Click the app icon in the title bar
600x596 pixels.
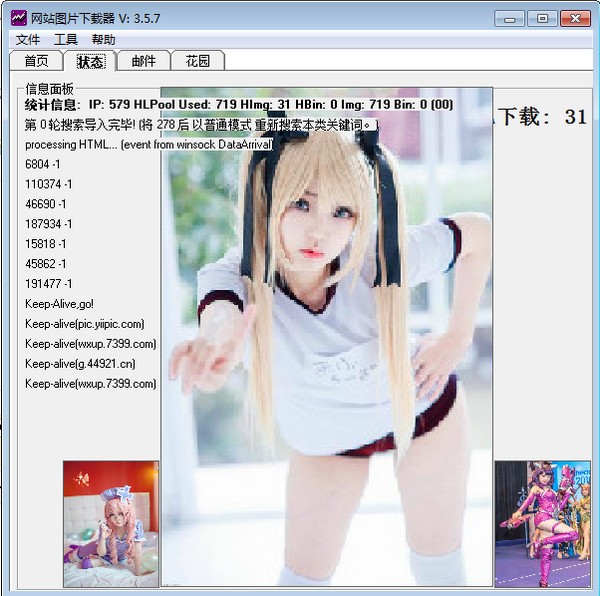(18, 18)
